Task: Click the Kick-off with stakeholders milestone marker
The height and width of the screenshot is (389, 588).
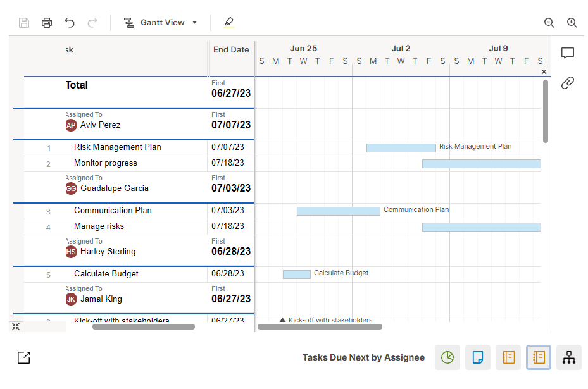Action: pos(282,321)
